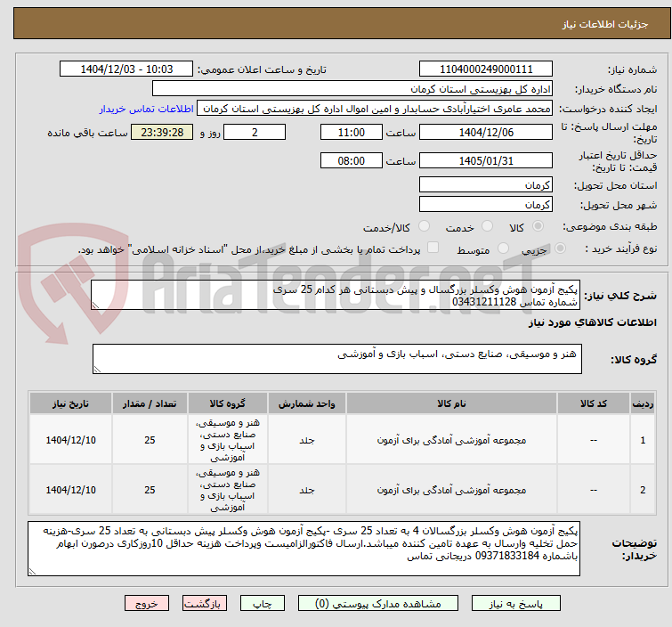Screen dimensions: 672x627
Task: Click the deadline date field 1404/12/06
Action: 486,132
